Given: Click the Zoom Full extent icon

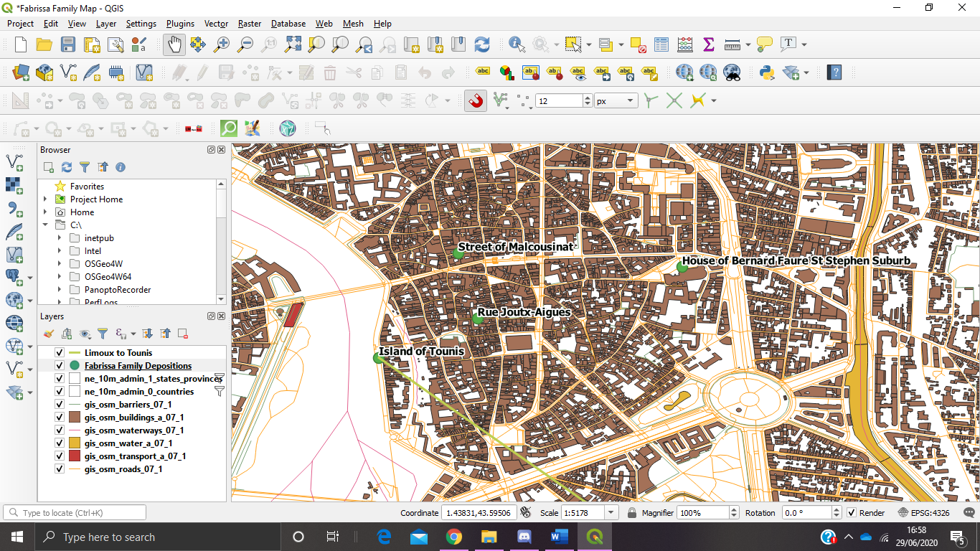Looking at the screenshot, I should (x=293, y=44).
